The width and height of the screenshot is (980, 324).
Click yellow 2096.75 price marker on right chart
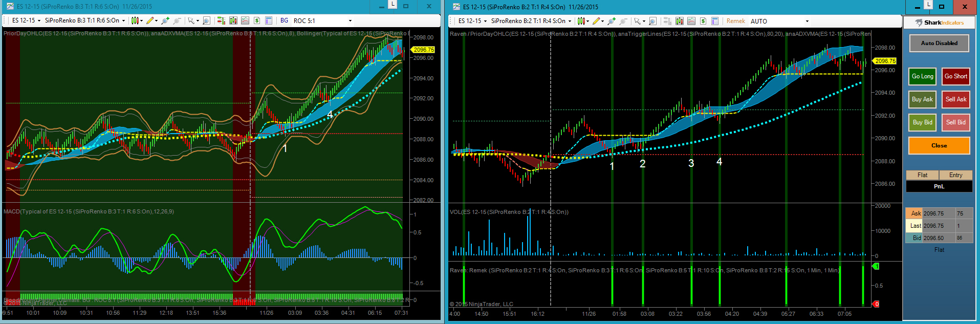(885, 61)
